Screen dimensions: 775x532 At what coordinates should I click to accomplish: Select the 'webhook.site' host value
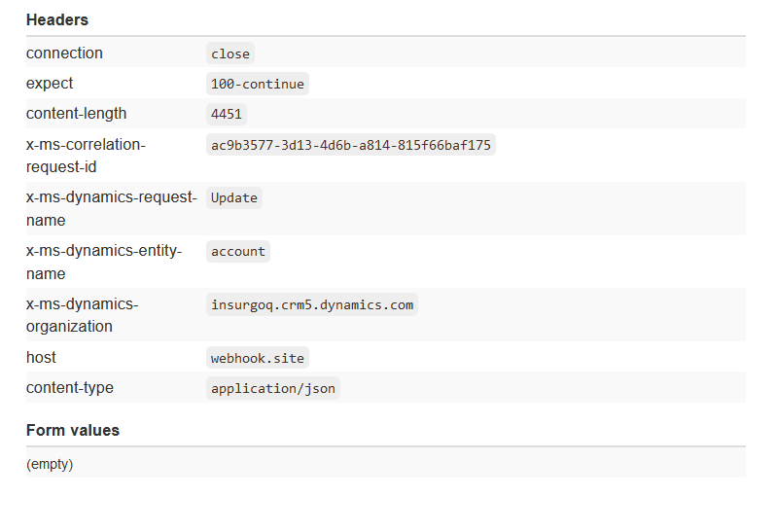point(258,358)
